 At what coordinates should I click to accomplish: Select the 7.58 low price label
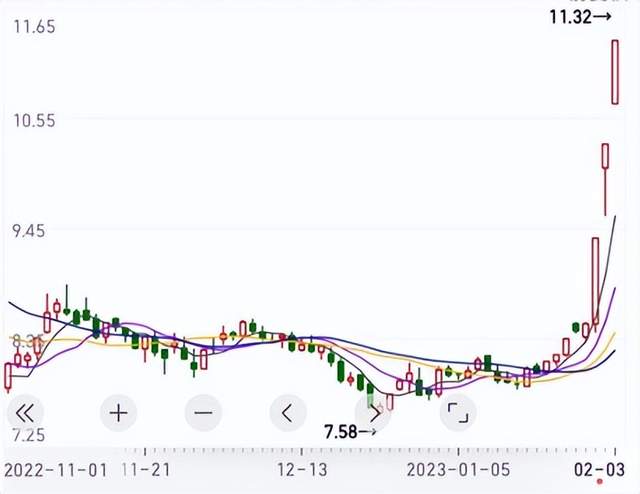(350, 432)
